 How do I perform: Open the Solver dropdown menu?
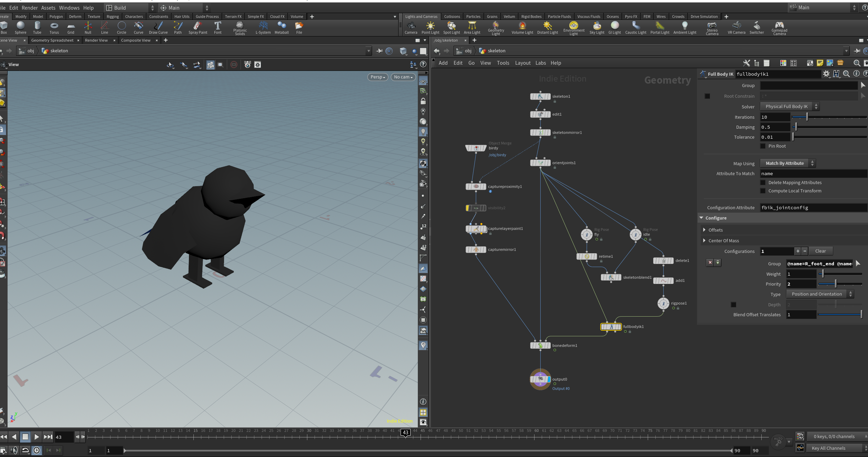[789, 106]
